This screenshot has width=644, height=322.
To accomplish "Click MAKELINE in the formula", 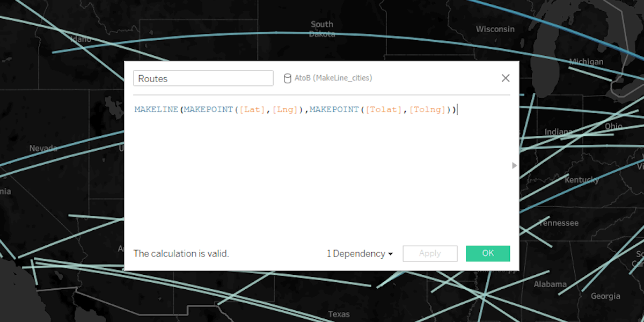I will [156, 109].
